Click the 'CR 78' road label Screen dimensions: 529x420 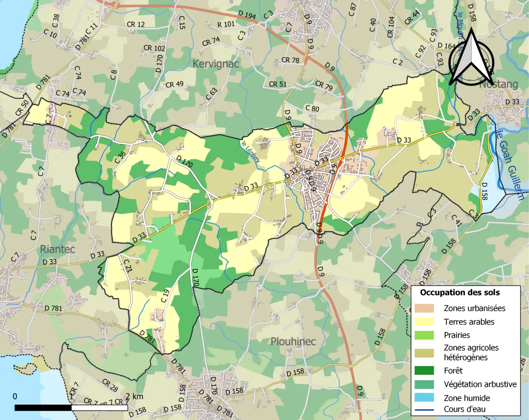[290, 60]
